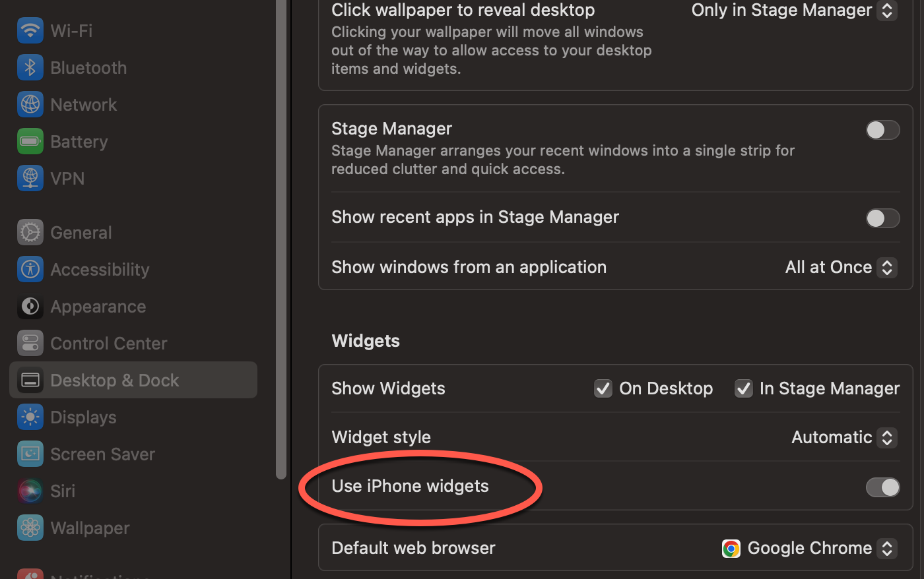
Task: Open Show windows from an application dropdown
Action: [x=840, y=267]
